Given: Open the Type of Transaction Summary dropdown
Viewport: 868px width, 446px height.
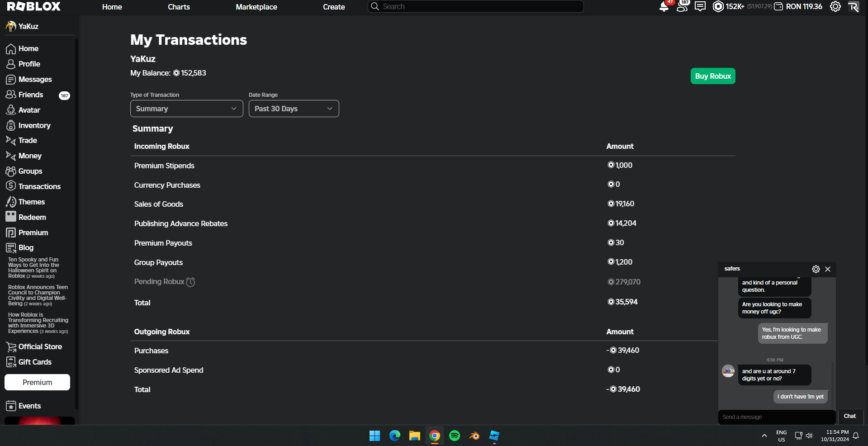Looking at the screenshot, I should [187, 109].
